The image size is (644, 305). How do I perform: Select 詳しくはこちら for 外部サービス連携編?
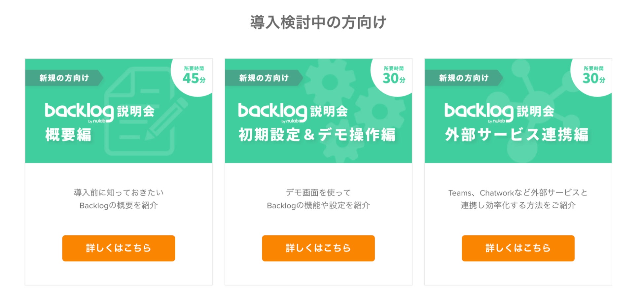[x=518, y=248]
